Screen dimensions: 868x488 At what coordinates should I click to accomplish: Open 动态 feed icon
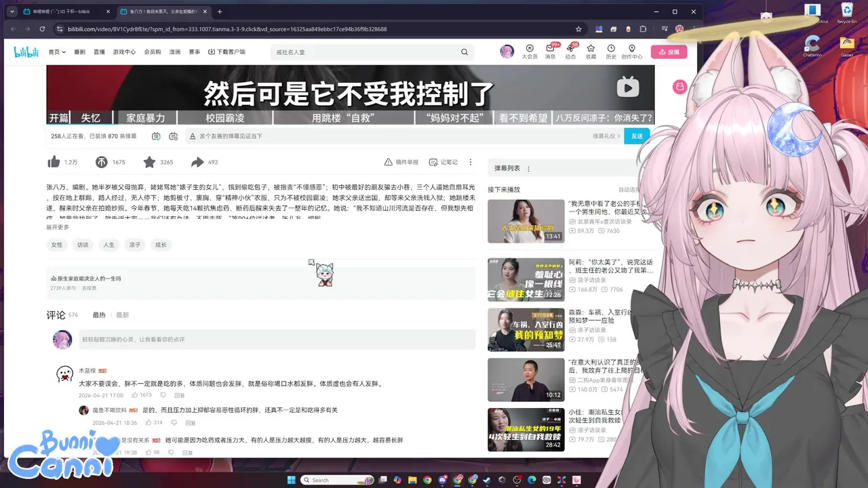point(570,52)
